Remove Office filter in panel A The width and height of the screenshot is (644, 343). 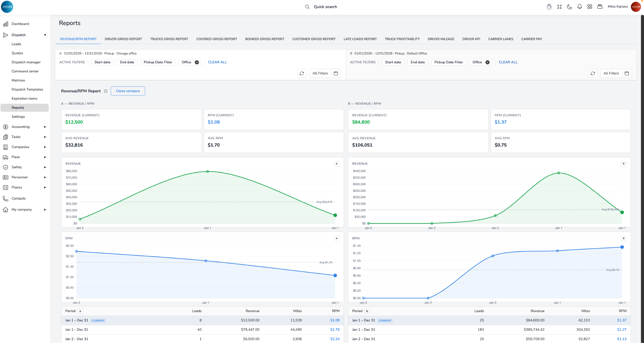click(197, 62)
